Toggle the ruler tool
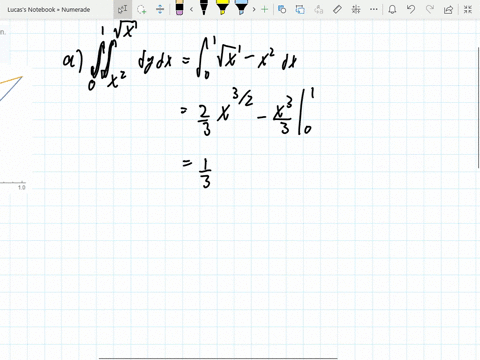The height and width of the screenshot is (360, 480). pos(337,9)
